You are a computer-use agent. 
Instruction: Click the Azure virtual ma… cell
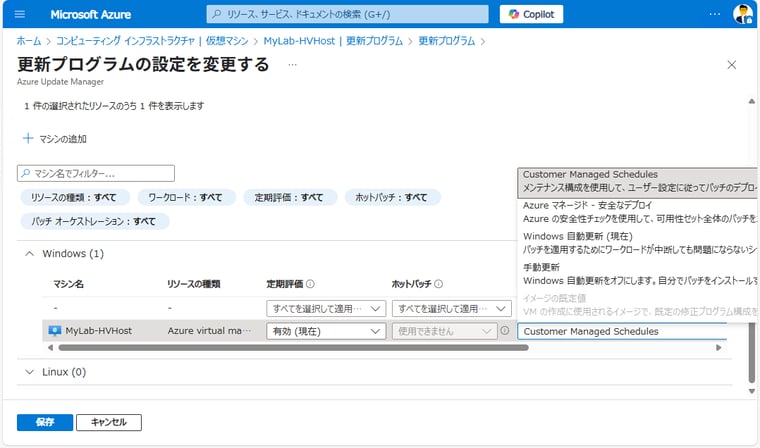tap(209, 331)
